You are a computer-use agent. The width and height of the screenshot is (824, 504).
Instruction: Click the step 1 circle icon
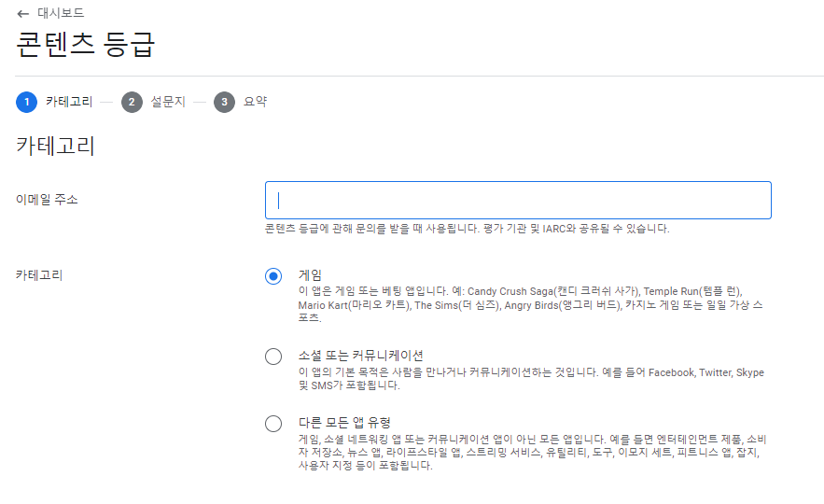(x=27, y=102)
